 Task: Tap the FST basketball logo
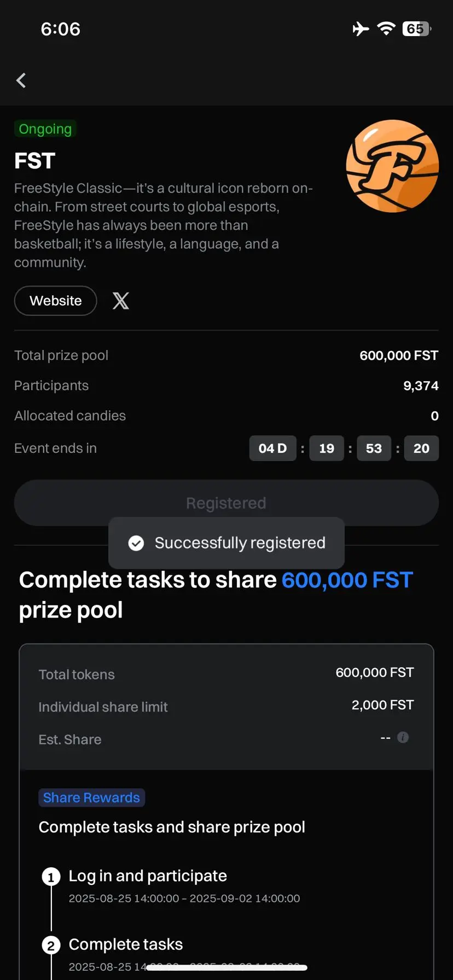click(392, 166)
